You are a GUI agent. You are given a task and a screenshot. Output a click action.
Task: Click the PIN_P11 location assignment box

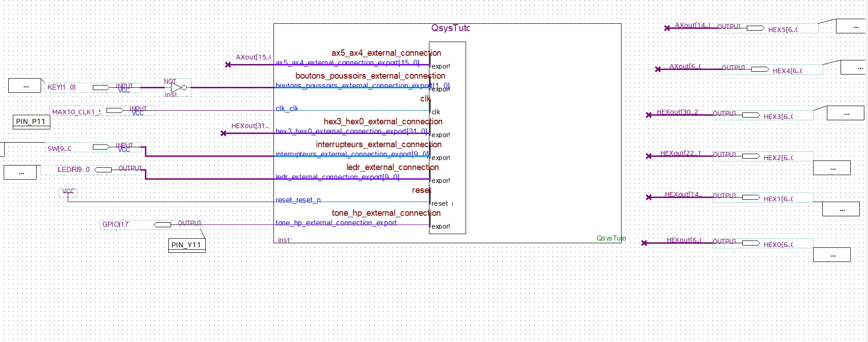tap(31, 122)
